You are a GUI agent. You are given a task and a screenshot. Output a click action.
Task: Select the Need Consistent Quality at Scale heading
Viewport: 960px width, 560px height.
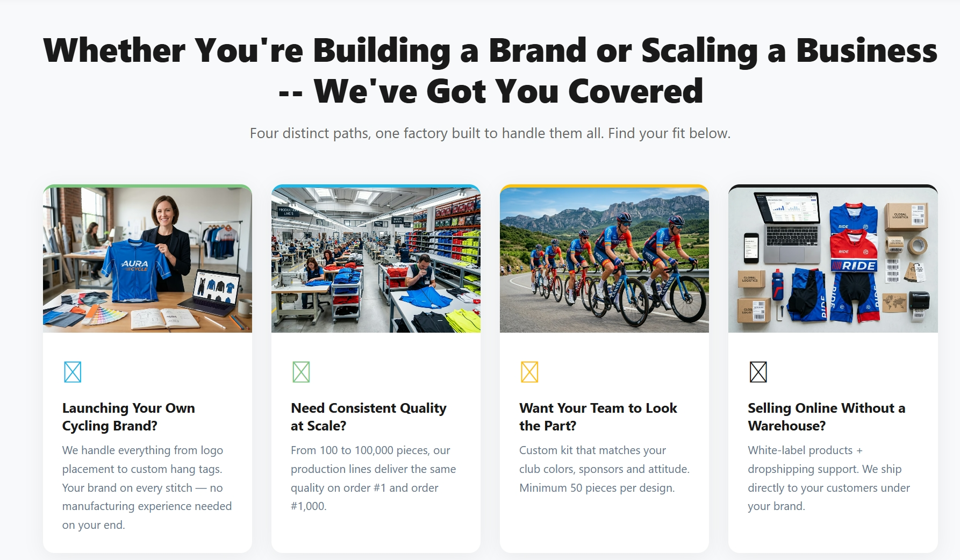(x=369, y=417)
